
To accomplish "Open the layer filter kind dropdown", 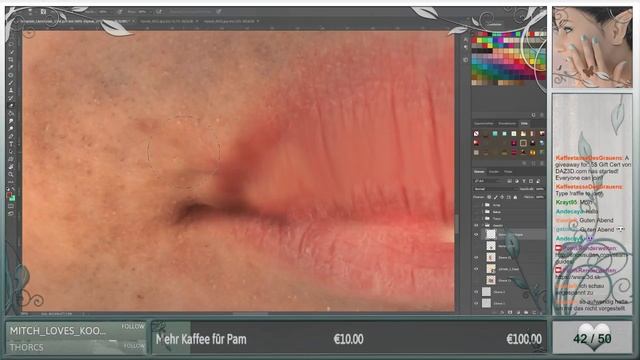I will (489, 181).
